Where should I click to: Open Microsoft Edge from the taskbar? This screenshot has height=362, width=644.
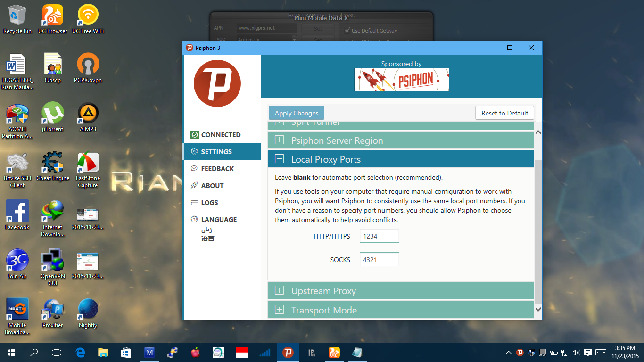tap(80, 352)
